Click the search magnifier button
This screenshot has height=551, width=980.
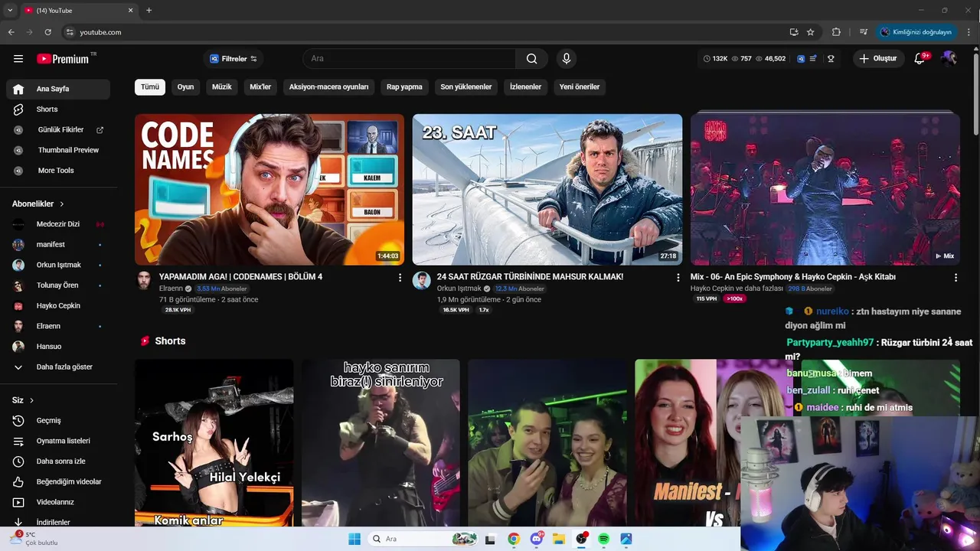tap(531, 59)
